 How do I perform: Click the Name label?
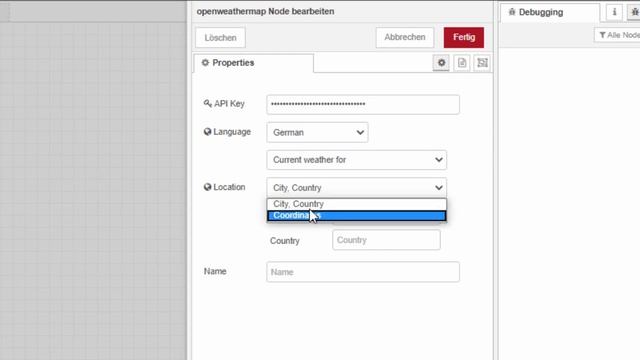tap(215, 271)
